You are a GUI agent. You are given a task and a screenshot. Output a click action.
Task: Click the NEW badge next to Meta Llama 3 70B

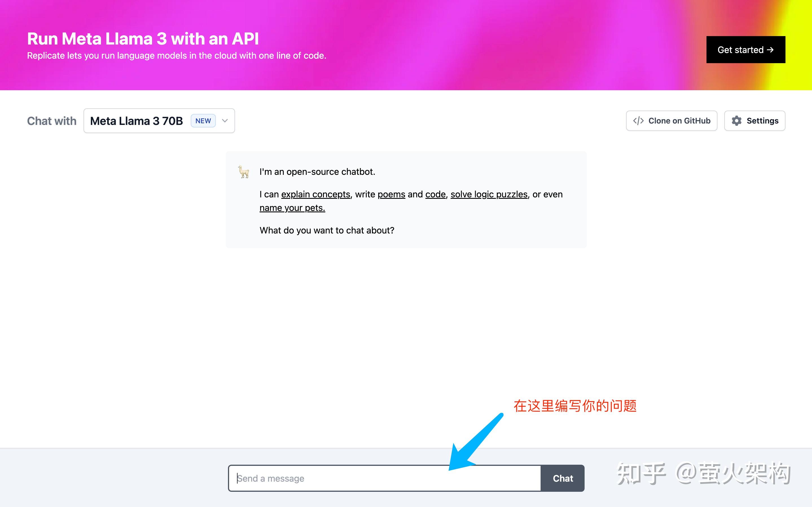point(203,121)
